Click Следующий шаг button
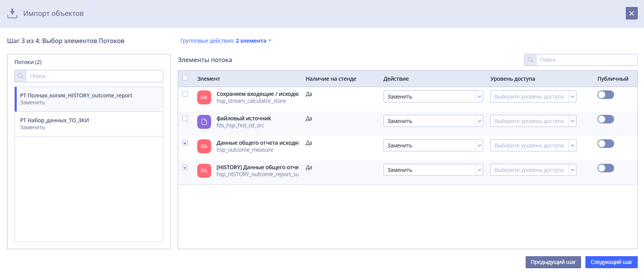Image resolution: width=644 pixels, height=274 pixels. (611, 262)
